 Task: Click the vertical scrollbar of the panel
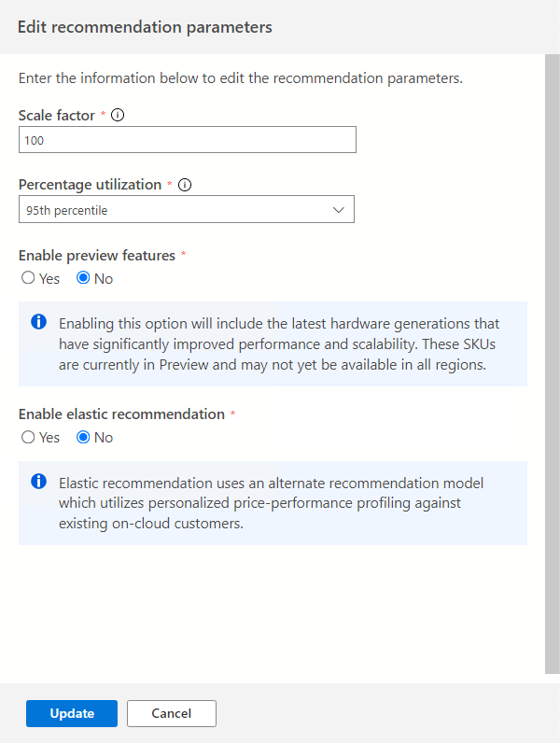click(551, 364)
